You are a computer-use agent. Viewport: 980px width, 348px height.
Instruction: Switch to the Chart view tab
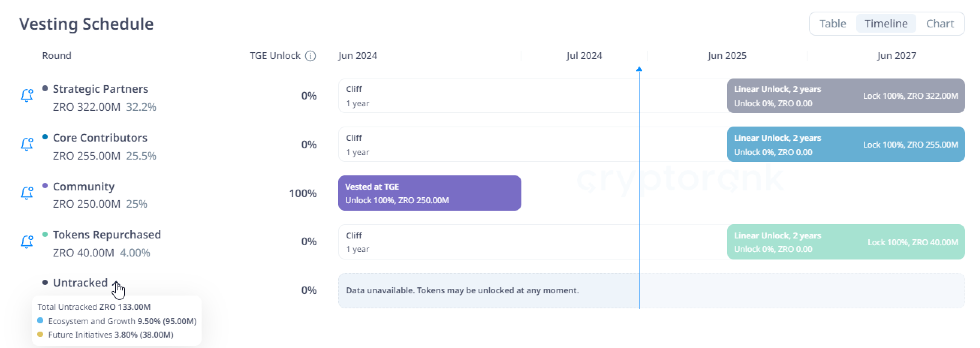point(940,24)
